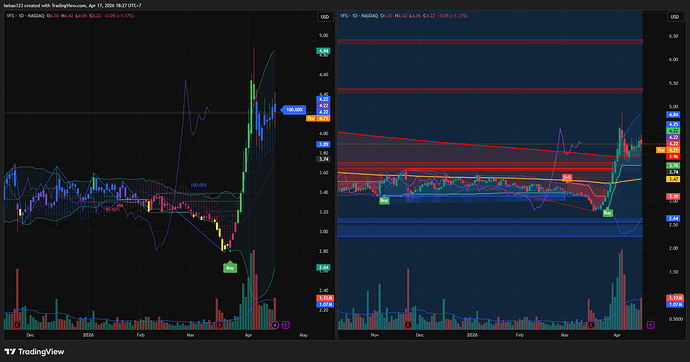Click the Feb label on left time axis
This screenshot has width=690, height=362.
point(140,335)
